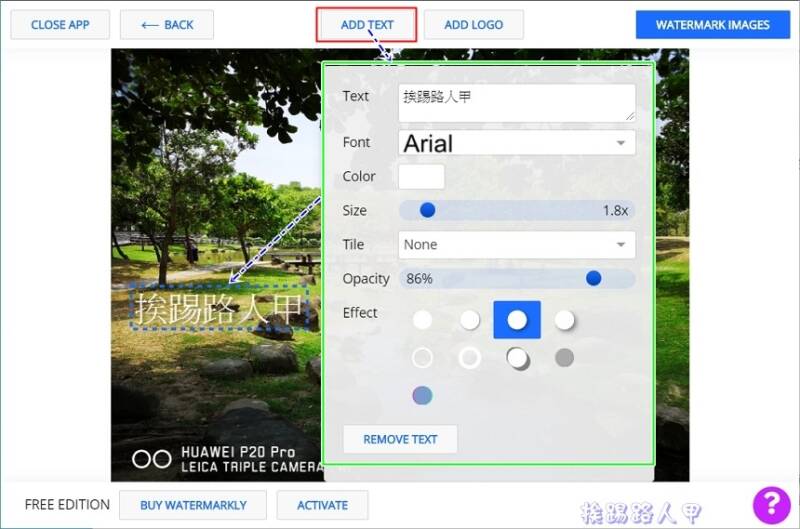Click inside the Text input field

[517, 103]
